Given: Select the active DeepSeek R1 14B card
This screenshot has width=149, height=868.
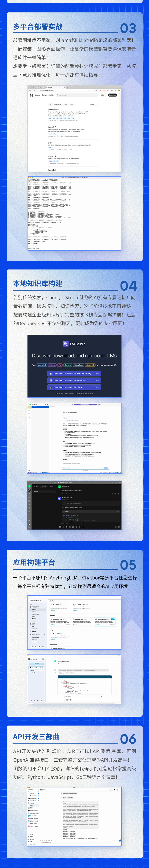Looking at the screenshot, I should pos(104,622).
